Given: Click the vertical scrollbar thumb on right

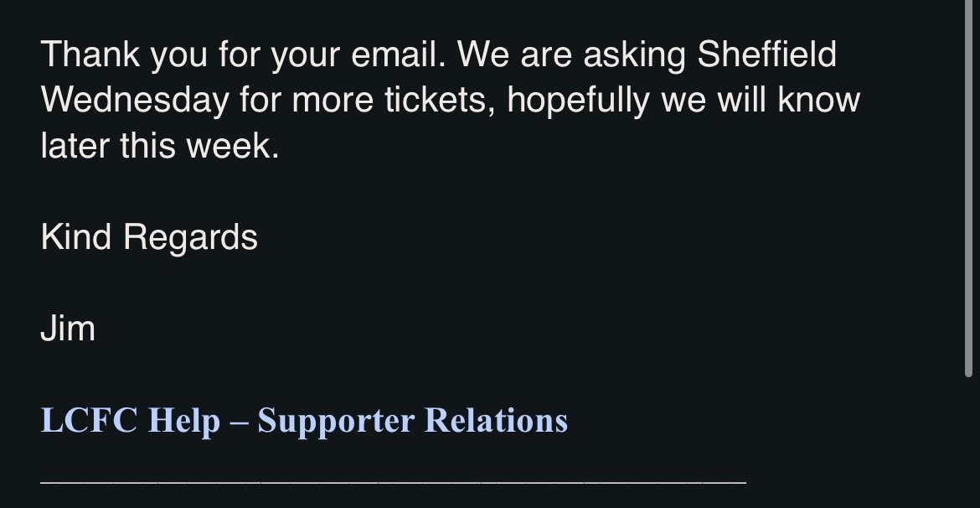Looking at the screenshot, I should 968,188.
